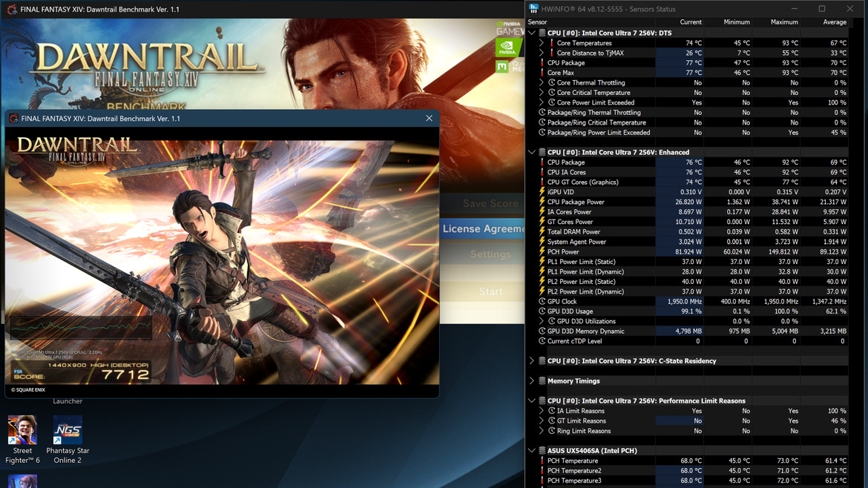Expand the C-State Residency group

pyautogui.click(x=532, y=361)
